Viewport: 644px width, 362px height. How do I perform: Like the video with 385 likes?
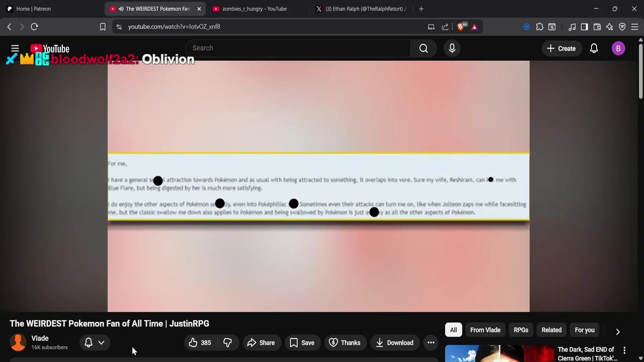coord(200,342)
